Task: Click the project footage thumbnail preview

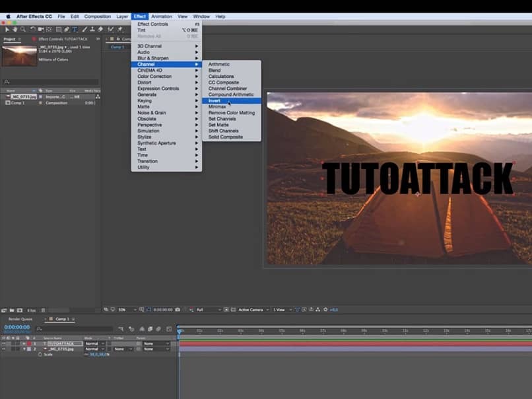Action: click(x=19, y=55)
